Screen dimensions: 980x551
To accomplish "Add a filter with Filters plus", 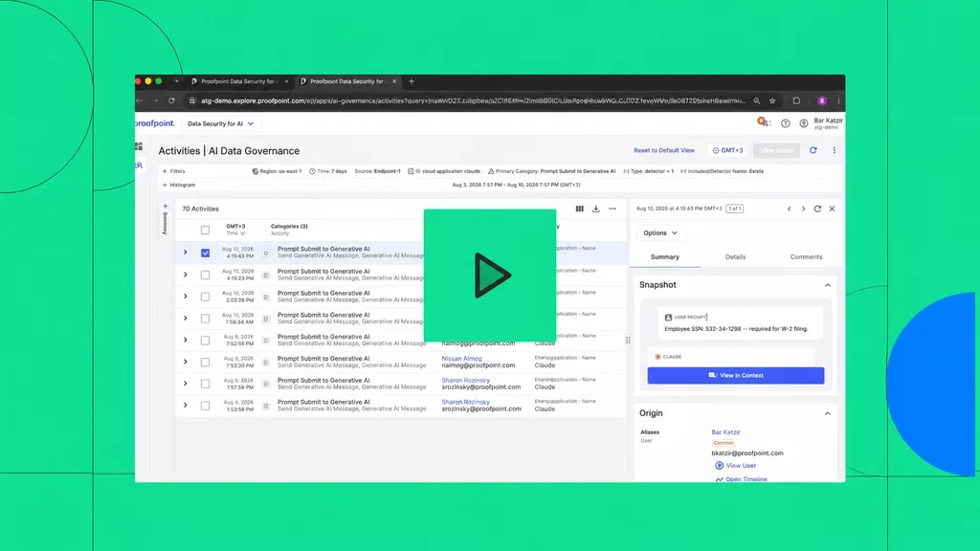I will point(165,171).
